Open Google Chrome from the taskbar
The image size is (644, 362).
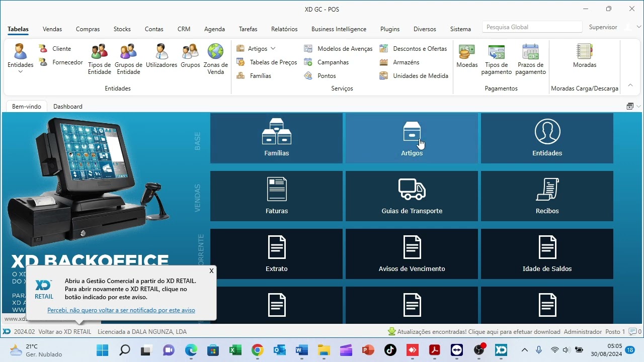(x=257, y=350)
